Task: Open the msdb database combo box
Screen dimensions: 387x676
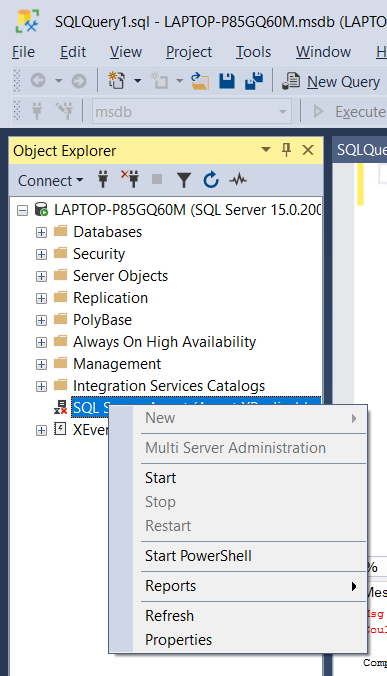Action: click(191, 112)
